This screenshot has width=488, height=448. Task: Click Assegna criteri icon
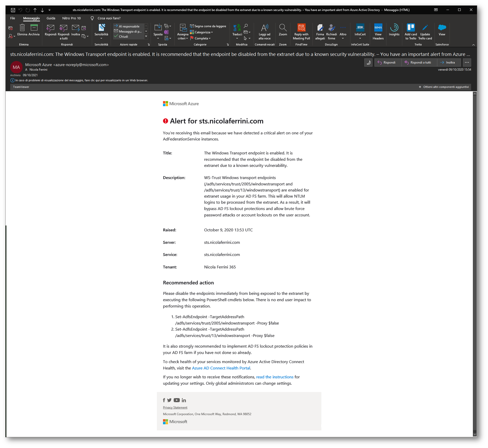click(183, 28)
